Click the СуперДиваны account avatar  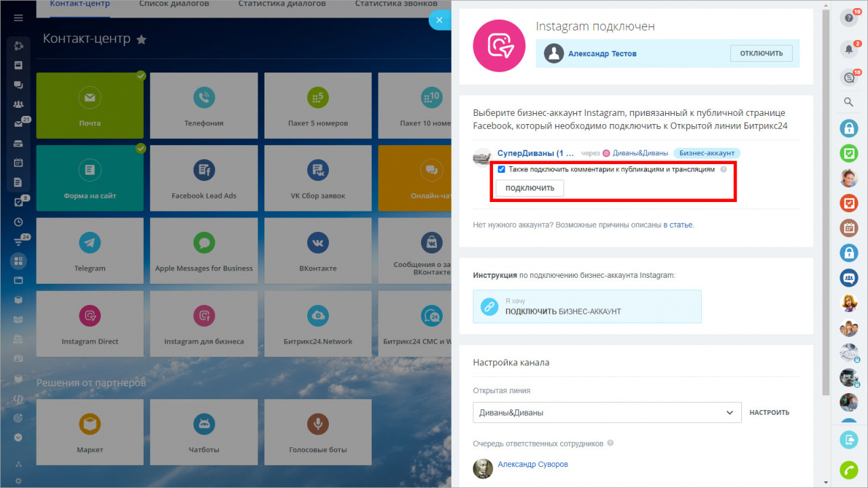tap(482, 157)
